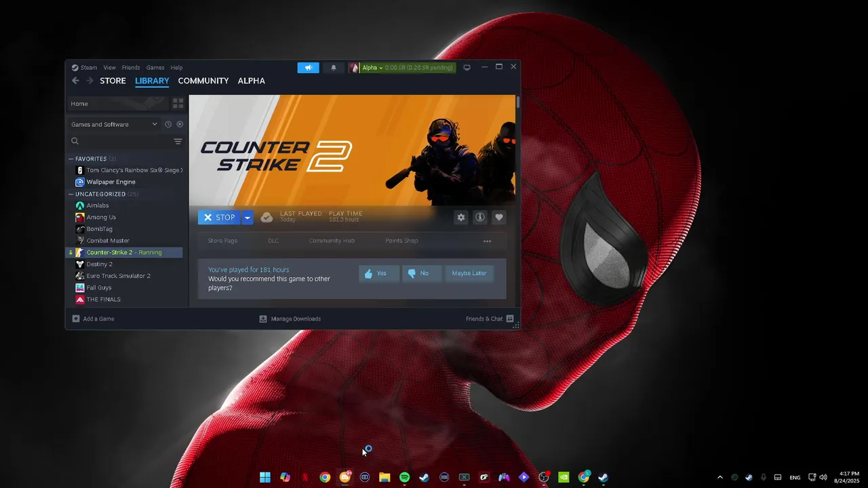Open Counter-Strike 2 game info icon

pyautogui.click(x=480, y=217)
